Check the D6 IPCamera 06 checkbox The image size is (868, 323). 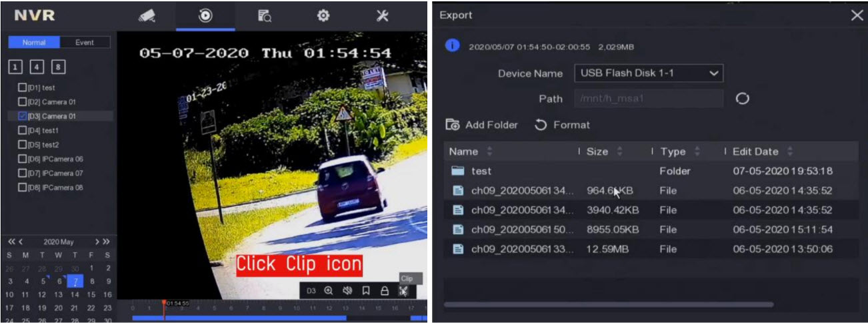[23, 159]
